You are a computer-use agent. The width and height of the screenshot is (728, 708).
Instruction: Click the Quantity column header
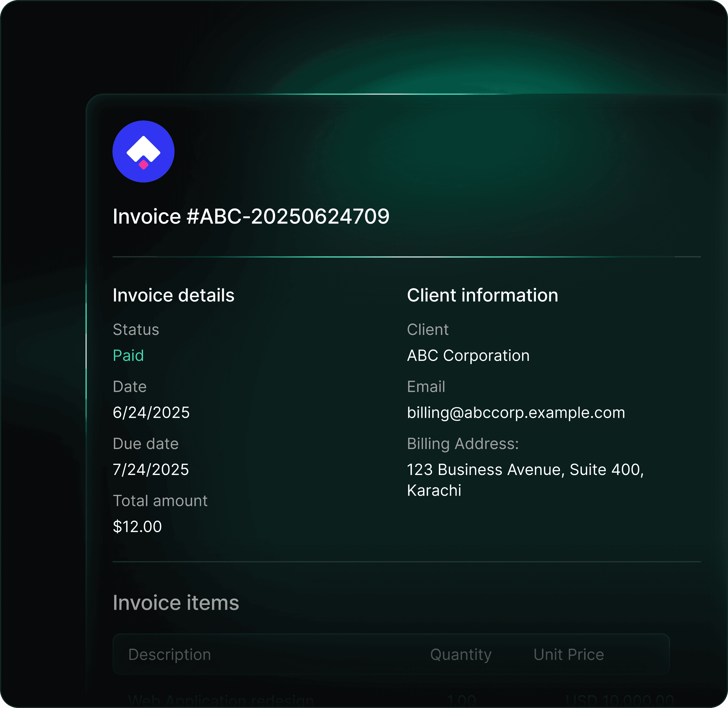460,655
